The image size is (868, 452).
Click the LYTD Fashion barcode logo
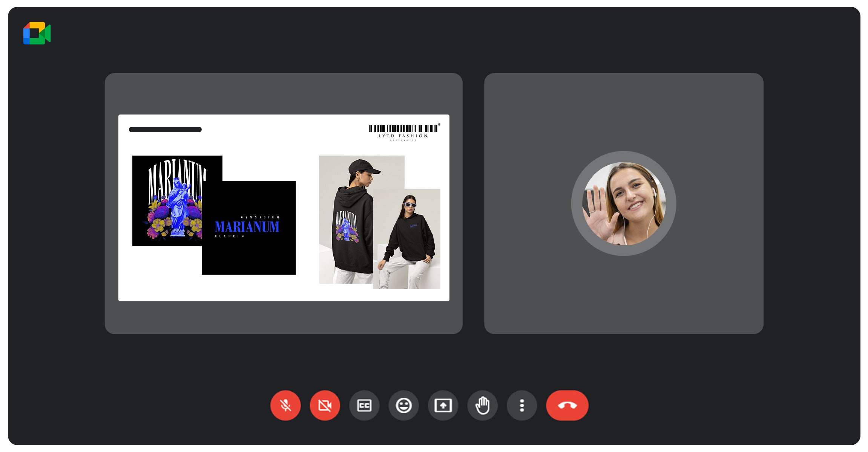(403, 132)
